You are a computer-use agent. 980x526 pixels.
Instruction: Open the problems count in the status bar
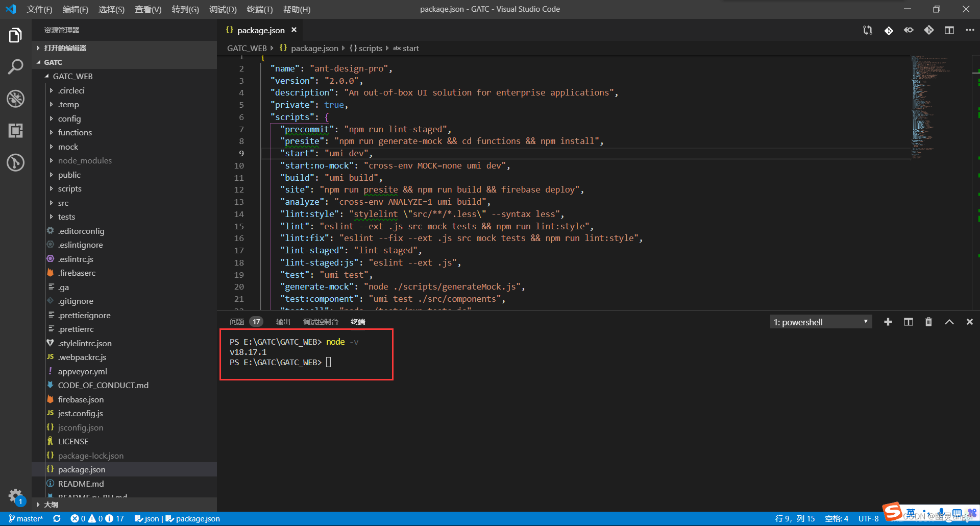97,518
